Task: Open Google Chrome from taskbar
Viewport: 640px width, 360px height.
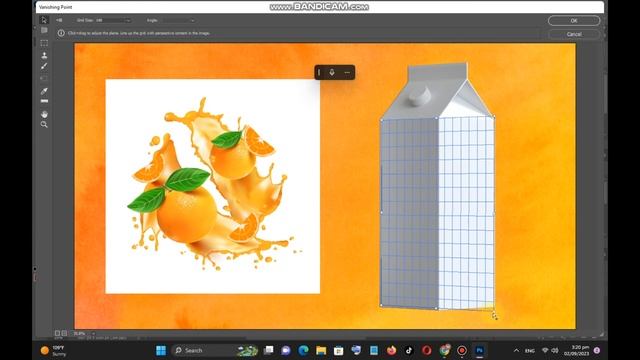Action: point(444,350)
